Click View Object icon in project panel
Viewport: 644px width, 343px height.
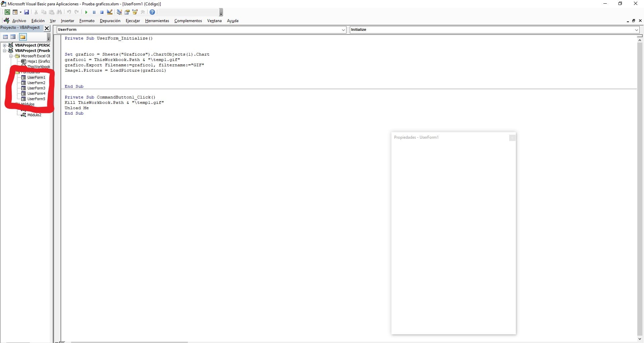tap(13, 37)
